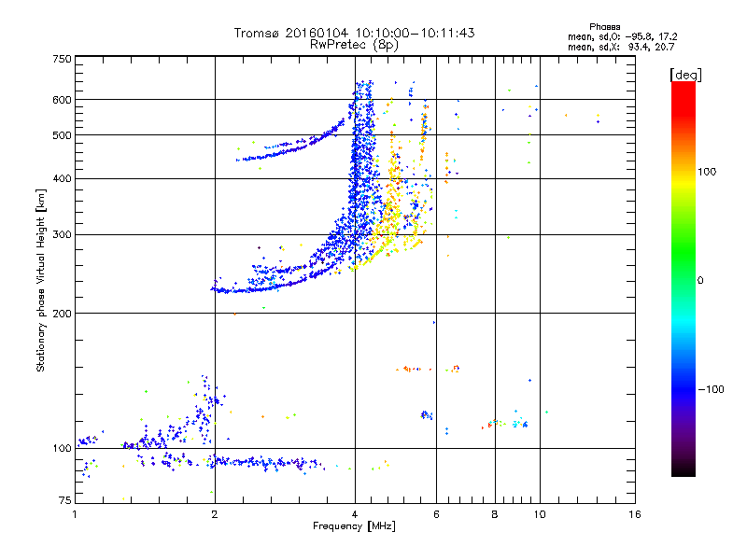Click the y-axis tick label "300"
The height and width of the screenshot is (560, 747).
(x=62, y=234)
